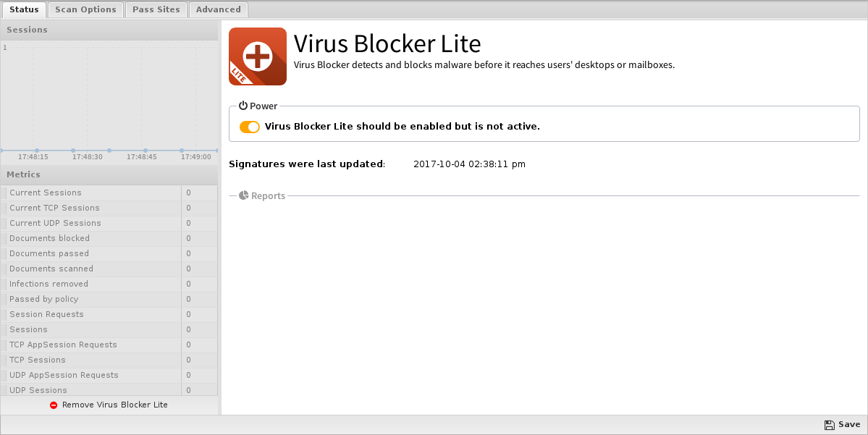Image resolution: width=868 pixels, height=435 pixels.
Task: Click the 17:48:30 point on sessions chart
Action: pyautogui.click(x=73, y=151)
